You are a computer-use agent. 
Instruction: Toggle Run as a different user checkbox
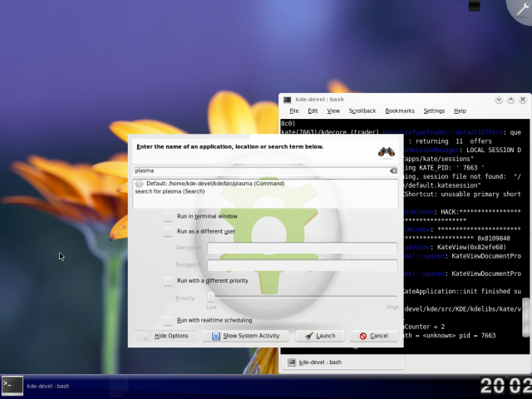pos(169,232)
